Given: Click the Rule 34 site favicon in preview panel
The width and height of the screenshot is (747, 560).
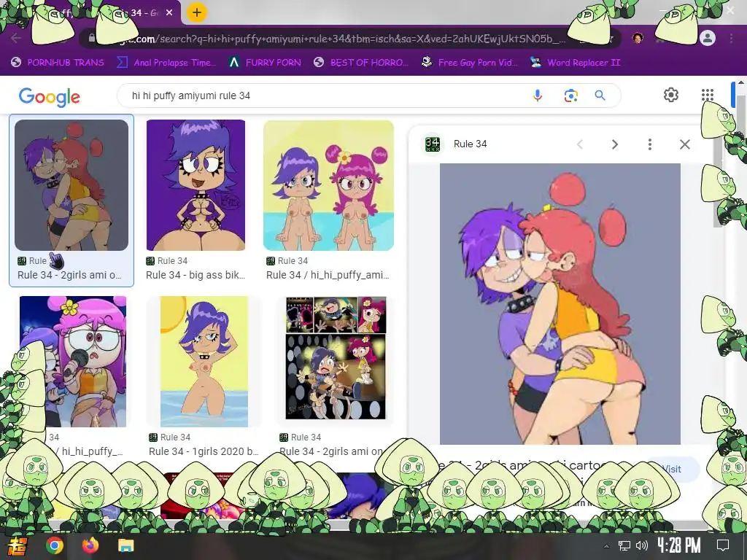Looking at the screenshot, I should (433, 144).
